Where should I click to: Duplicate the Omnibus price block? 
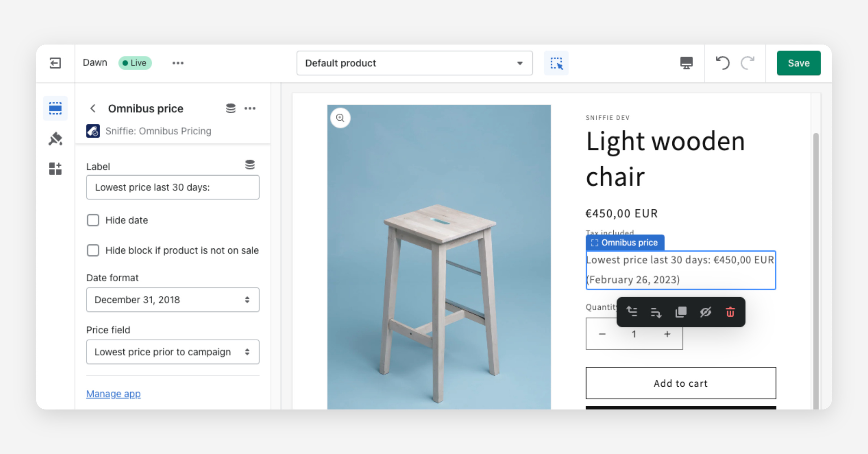pos(681,312)
